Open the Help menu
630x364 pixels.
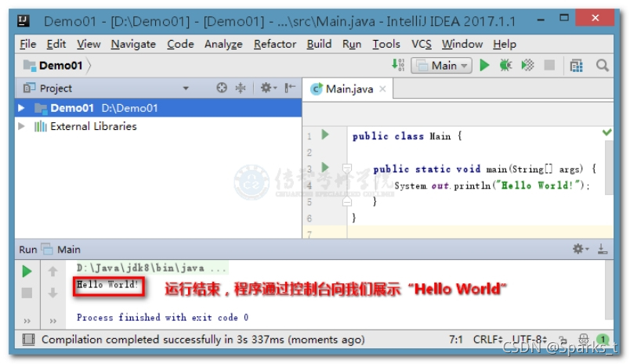click(x=505, y=44)
